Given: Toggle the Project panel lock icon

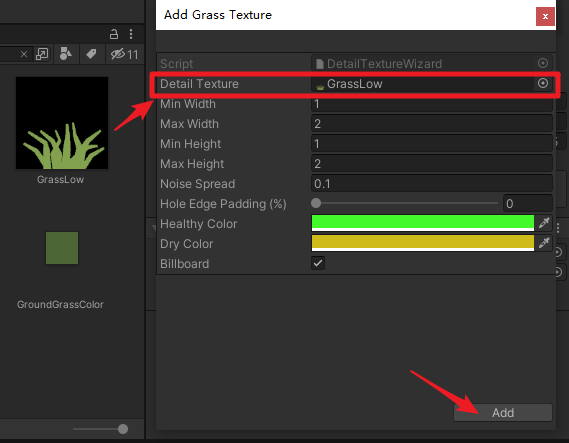Looking at the screenshot, I should (114, 34).
